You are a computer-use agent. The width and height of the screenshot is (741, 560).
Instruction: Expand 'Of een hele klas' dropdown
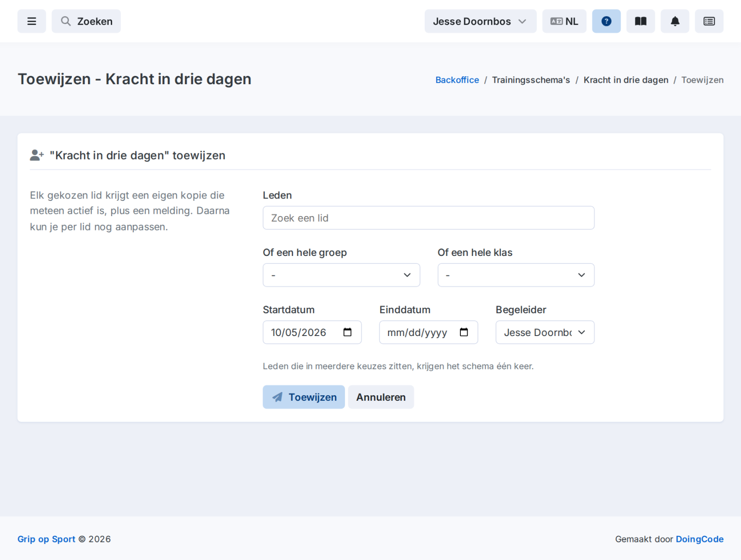click(x=516, y=275)
